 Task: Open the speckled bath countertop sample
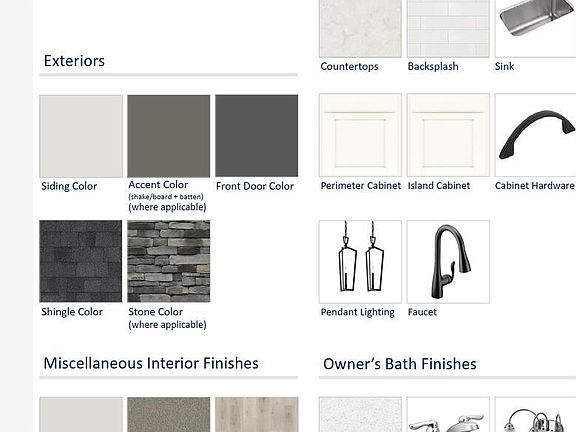(x=360, y=414)
